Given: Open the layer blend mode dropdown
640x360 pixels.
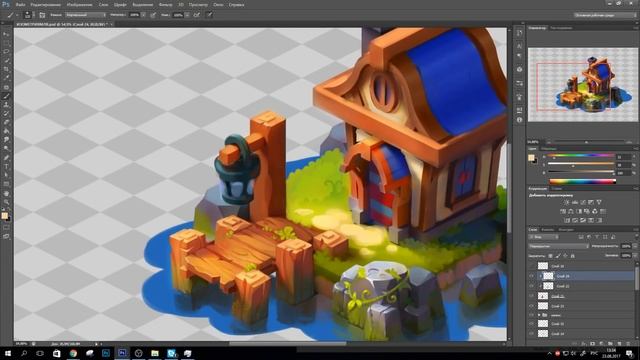Looking at the screenshot, I should point(558,246).
